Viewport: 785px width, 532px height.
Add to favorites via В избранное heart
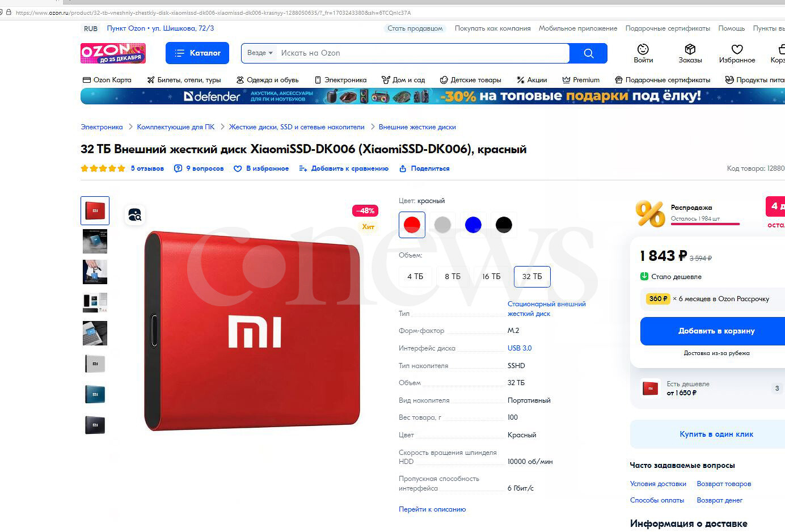click(x=238, y=168)
